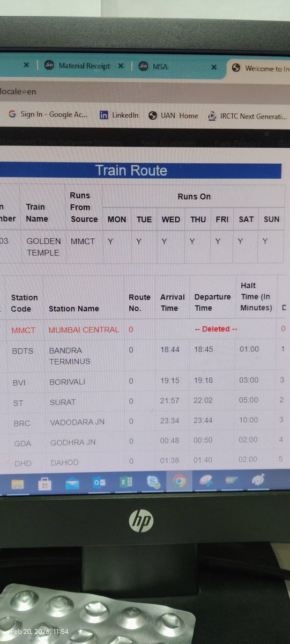Click the globe icon beside UAN Home

[152, 115]
